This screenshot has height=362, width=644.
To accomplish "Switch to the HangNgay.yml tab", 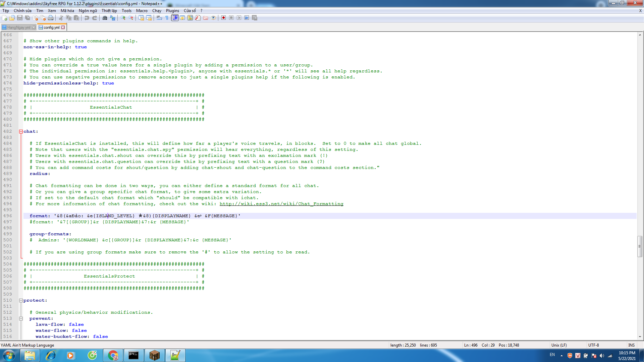I will pyautogui.click(x=18, y=27).
